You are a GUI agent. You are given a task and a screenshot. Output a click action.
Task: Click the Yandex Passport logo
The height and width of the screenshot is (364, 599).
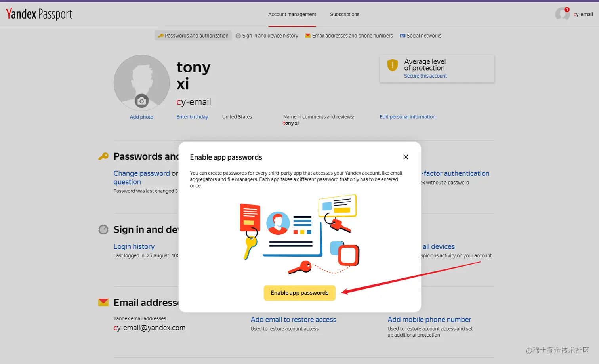point(39,14)
